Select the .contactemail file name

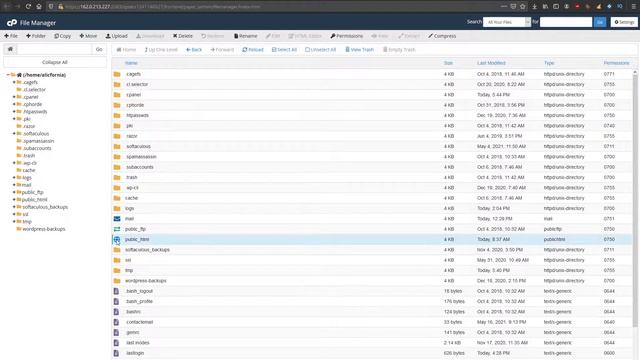[139, 322]
